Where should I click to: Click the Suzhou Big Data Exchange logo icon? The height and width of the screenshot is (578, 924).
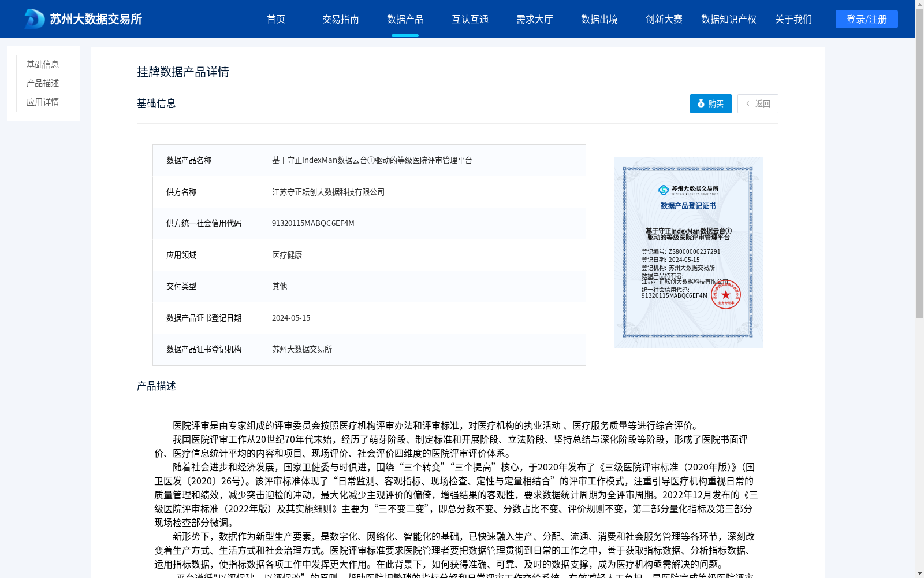pyautogui.click(x=34, y=19)
